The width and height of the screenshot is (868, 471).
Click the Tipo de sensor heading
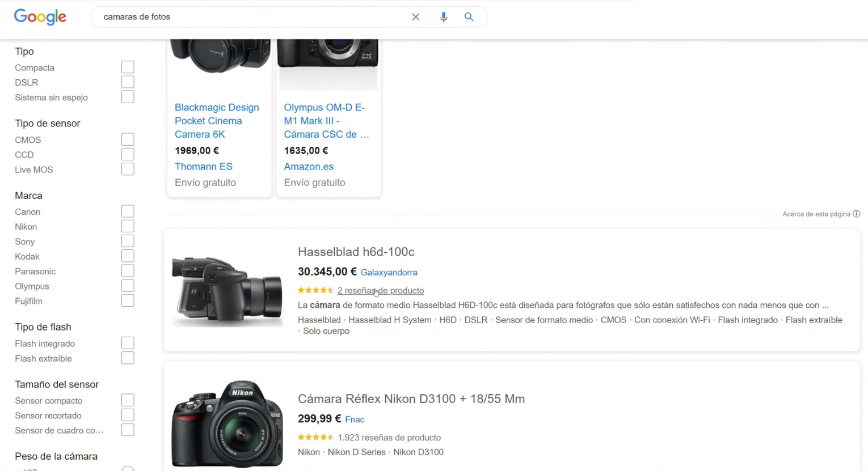click(x=48, y=124)
